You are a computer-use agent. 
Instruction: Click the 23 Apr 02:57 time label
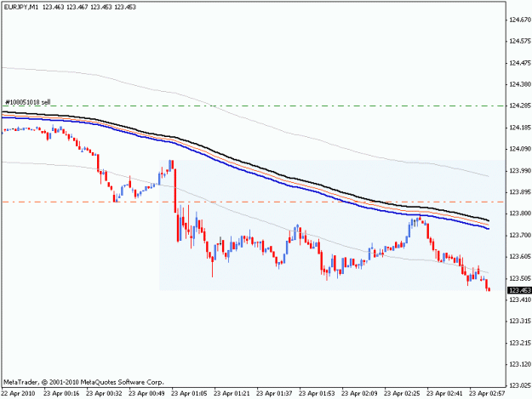click(x=487, y=394)
